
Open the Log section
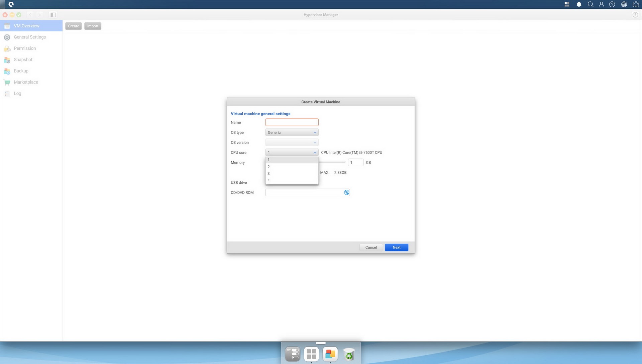tap(31, 94)
